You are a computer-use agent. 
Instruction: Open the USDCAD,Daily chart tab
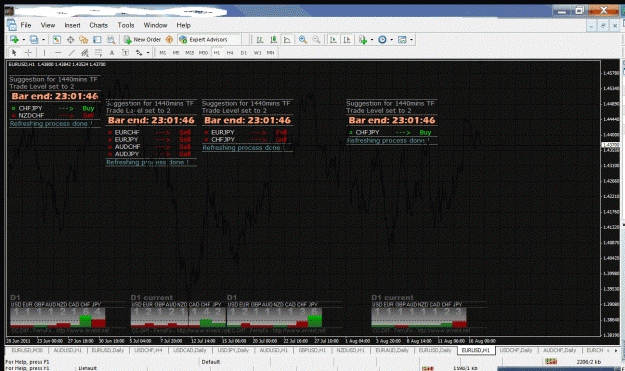coord(190,350)
